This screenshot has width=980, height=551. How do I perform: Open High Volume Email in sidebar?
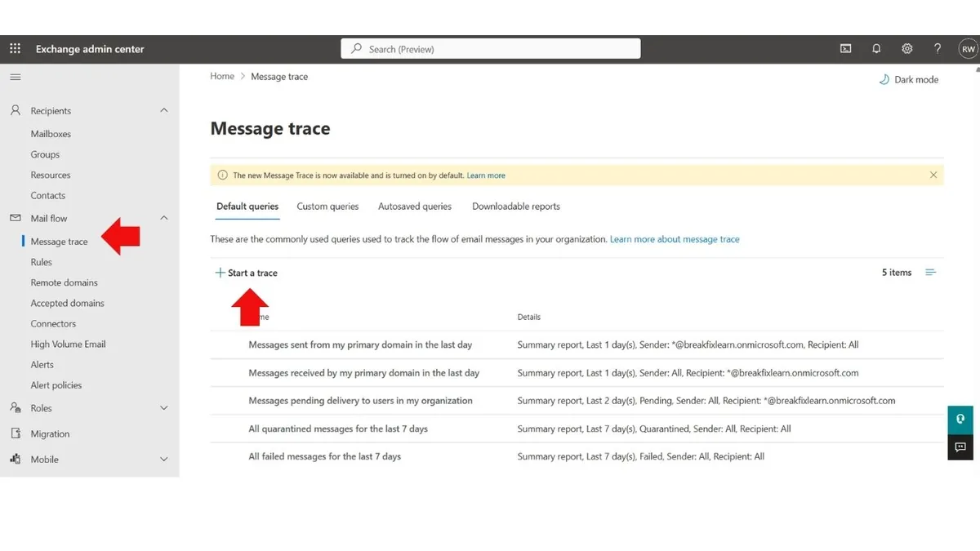(68, 344)
